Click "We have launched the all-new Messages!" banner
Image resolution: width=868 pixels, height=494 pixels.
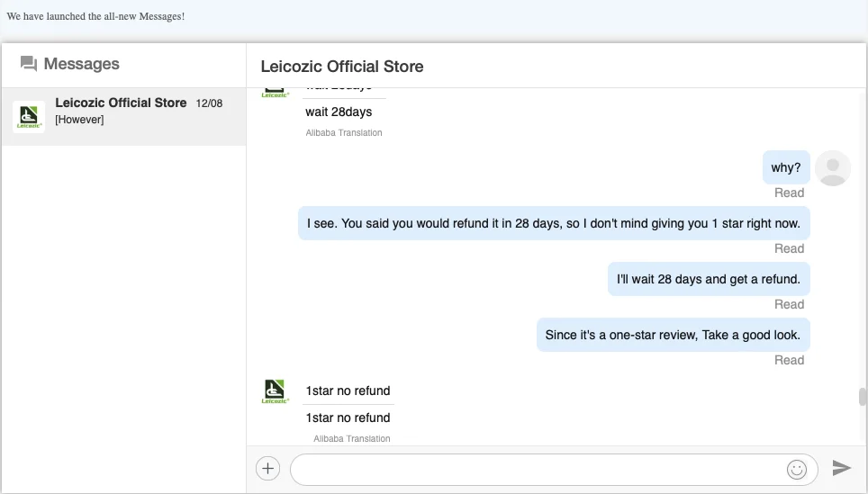coord(95,16)
